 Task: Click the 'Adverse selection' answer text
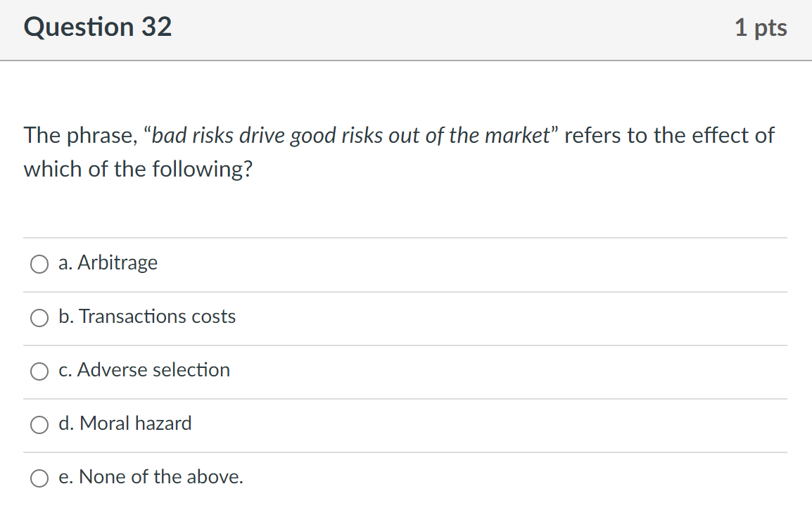coord(144,370)
